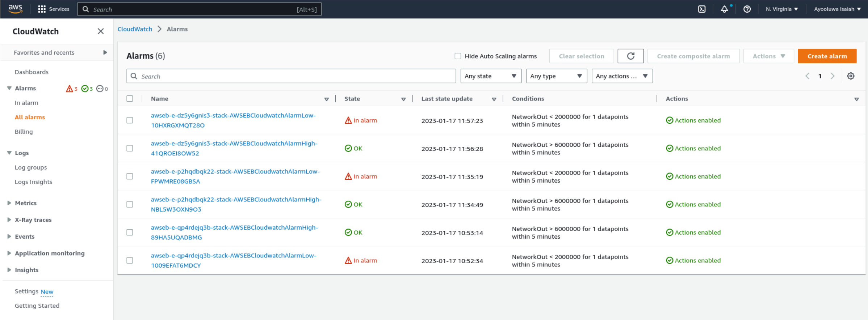Screen dimensions: 868x320
Task: Open the Ayooluwa Isaiah account menu
Action: click(x=837, y=9)
